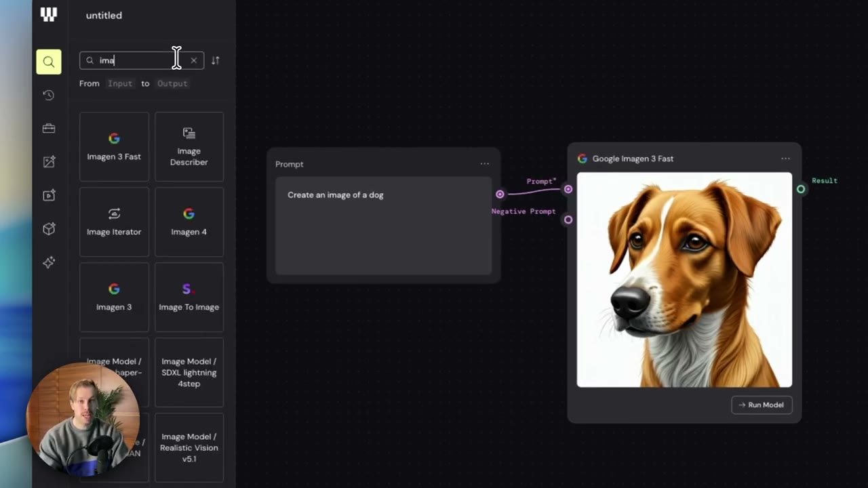The width and height of the screenshot is (868, 488).
Task: Click the Prompt* input connector
Action: pyautogui.click(x=568, y=189)
